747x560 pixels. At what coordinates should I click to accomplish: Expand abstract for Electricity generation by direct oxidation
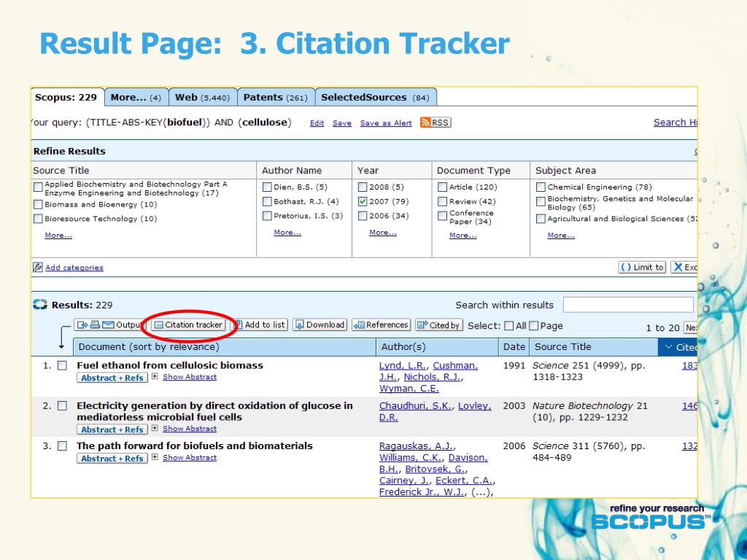point(155,428)
